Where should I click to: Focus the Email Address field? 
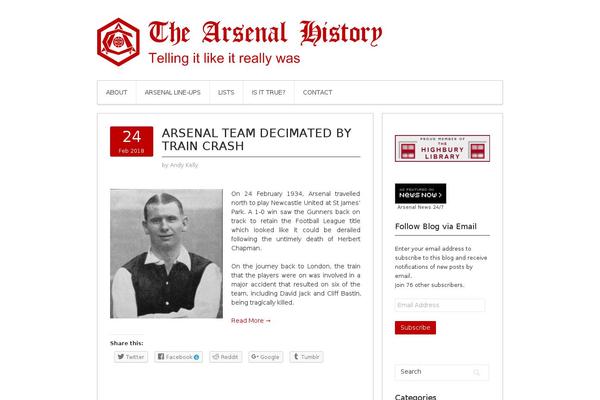tap(440, 305)
